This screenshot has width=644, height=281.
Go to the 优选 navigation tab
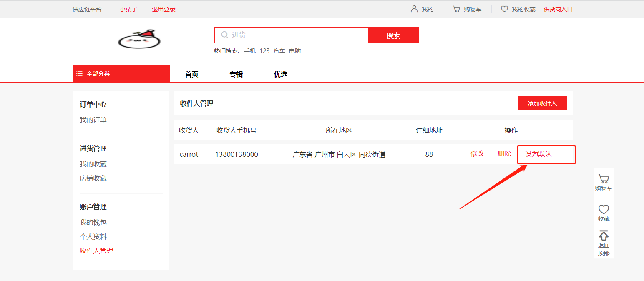click(280, 74)
